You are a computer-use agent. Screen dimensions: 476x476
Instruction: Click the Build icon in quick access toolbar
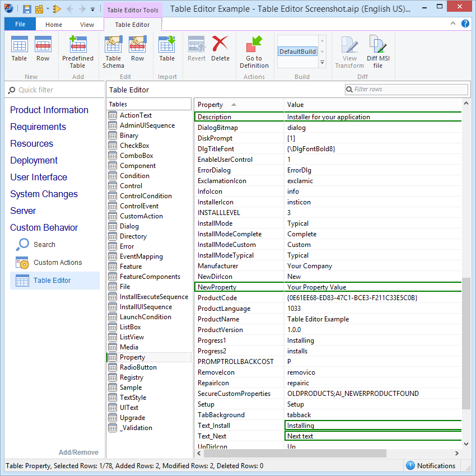point(39,9)
